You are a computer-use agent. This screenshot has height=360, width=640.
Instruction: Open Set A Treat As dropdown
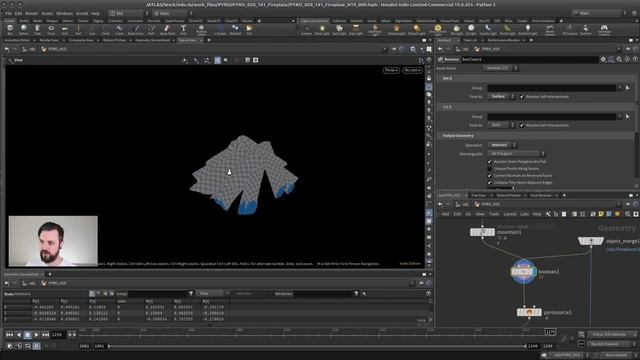(x=502, y=97)
